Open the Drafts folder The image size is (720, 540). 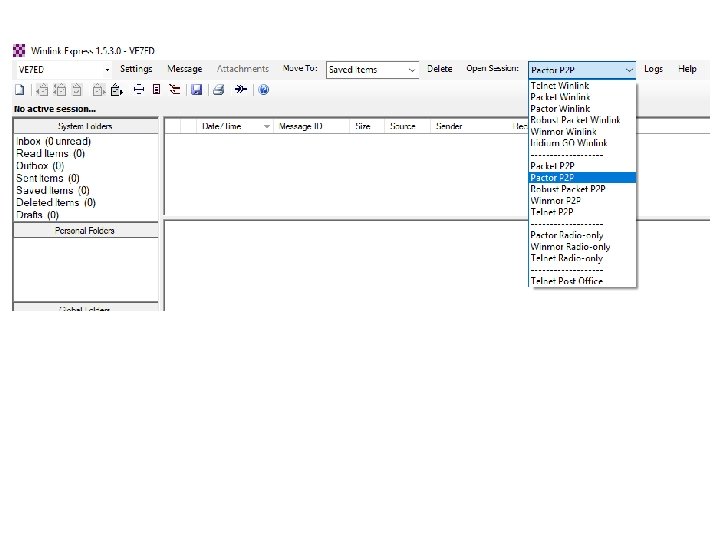[x=37, y=214]
